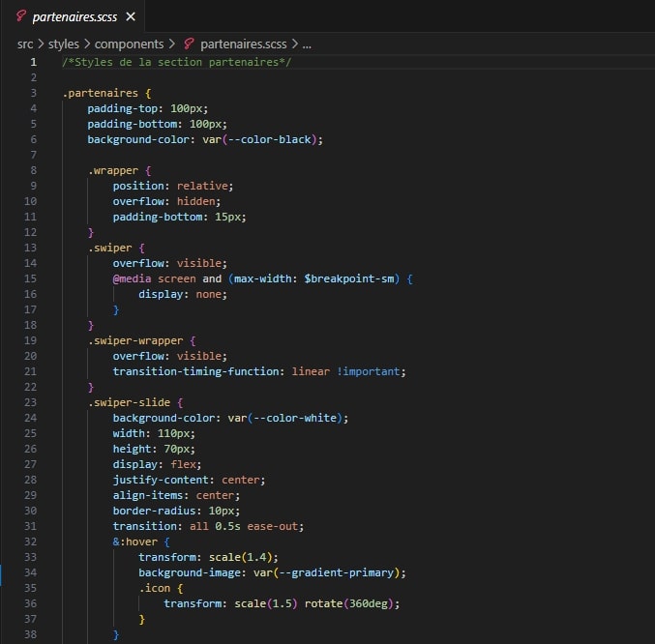Click the chevron between styles and components
Viewport: 655px width, 644px height.
pyautogui.click(x=87, y=44)
